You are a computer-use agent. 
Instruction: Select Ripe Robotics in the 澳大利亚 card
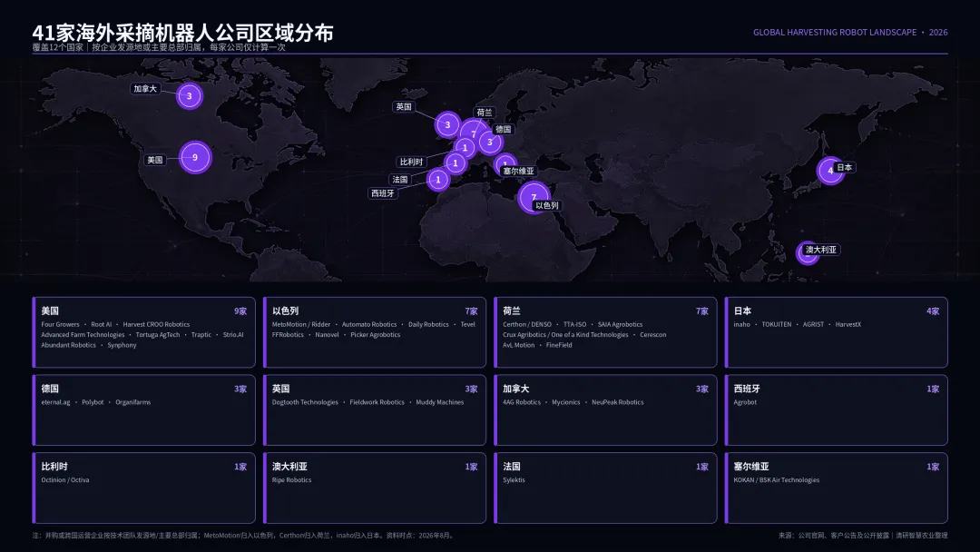tap(291, 480)
